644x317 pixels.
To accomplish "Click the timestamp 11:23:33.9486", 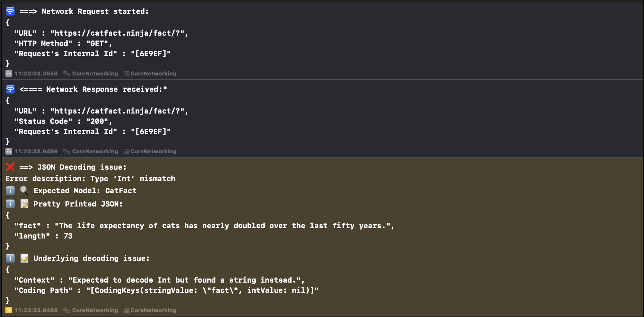I will coord(36,310).
